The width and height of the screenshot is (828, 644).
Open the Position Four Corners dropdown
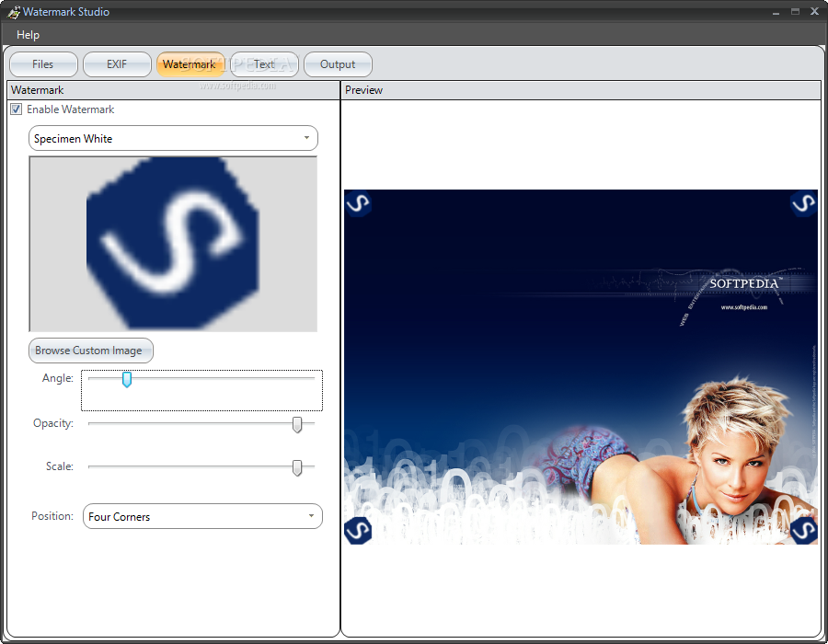point(202,516)
